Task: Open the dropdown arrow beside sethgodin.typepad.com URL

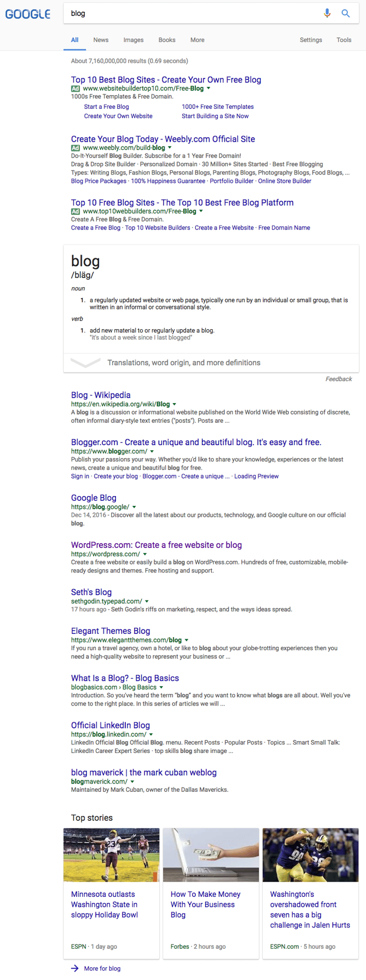Action: coord(147,602)
